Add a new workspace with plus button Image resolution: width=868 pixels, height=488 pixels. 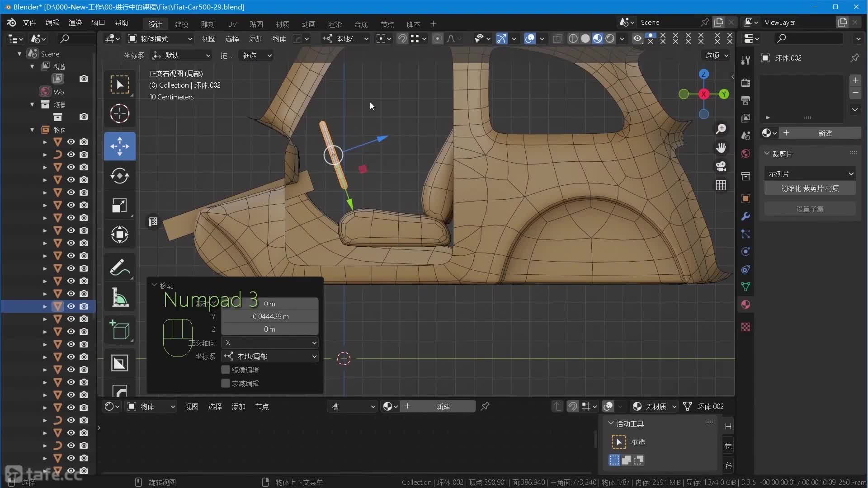433,24
